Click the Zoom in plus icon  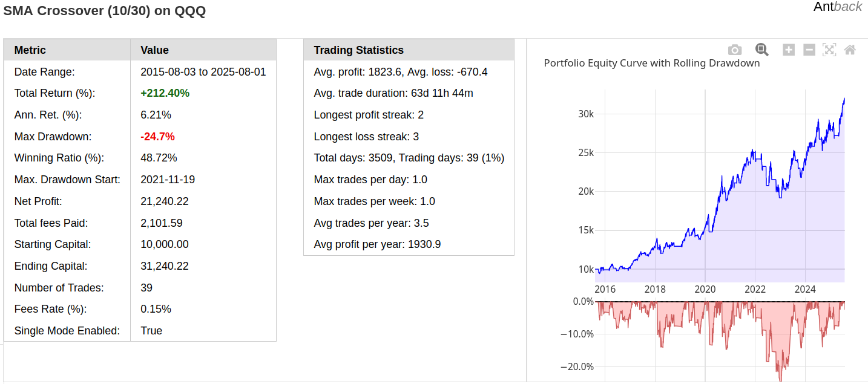789,50
